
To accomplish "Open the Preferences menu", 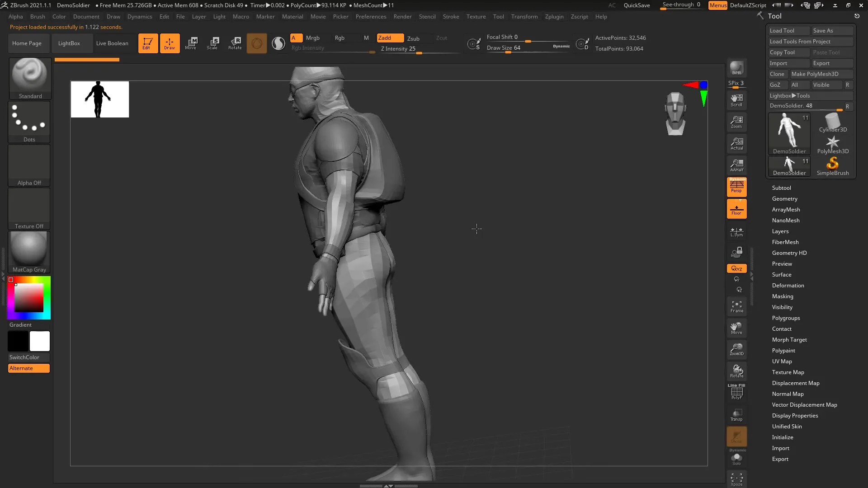I will [x=371, y=17].
